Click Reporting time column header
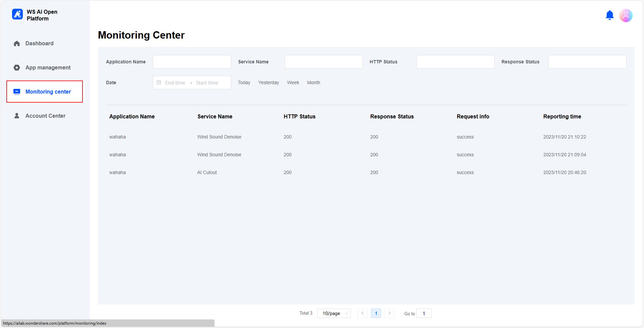Screen dimensions: 644x328 562,116
